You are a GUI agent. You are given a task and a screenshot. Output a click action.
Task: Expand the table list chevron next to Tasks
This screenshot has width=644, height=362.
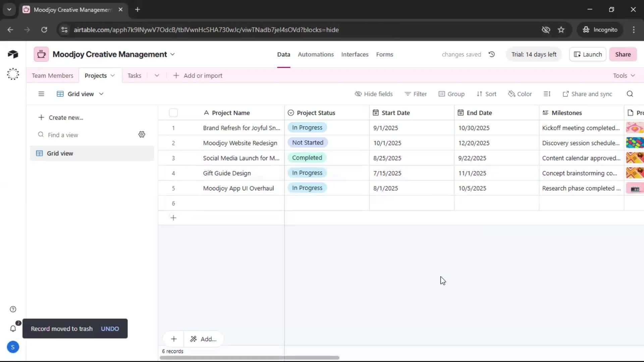click(x=157, y=76)
